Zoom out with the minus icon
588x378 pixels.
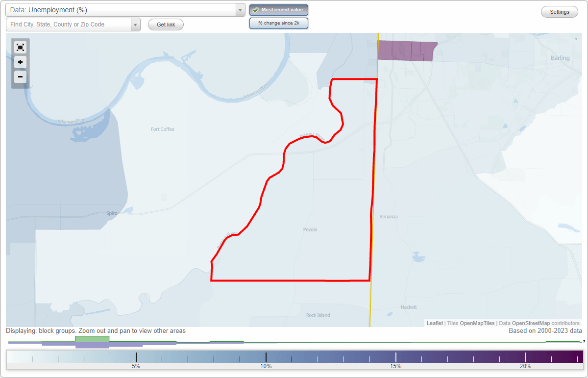(x=20, y=77)
